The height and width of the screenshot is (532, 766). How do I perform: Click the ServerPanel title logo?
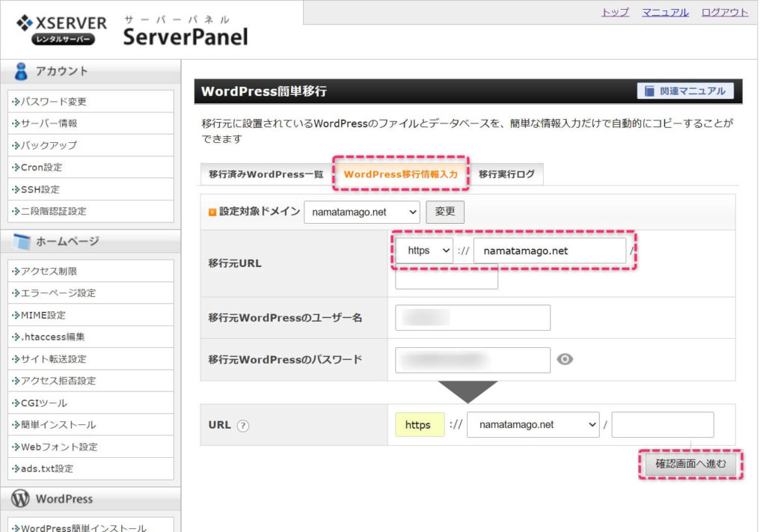point(186,31)
